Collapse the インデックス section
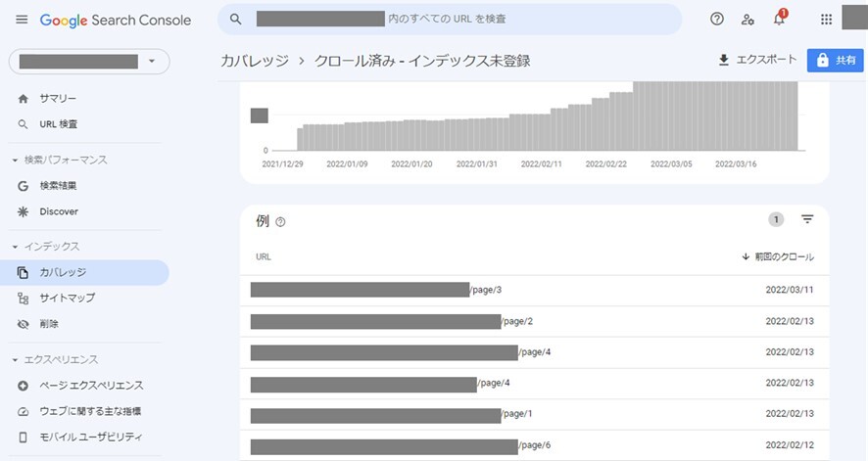The image size is (868, 461). (x=15, y=247)
